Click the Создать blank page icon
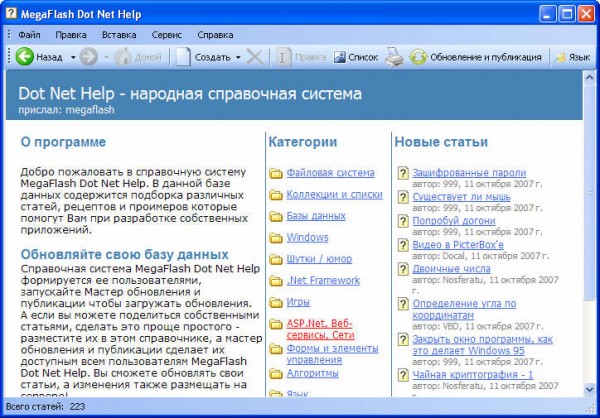 tap(183, 57)
